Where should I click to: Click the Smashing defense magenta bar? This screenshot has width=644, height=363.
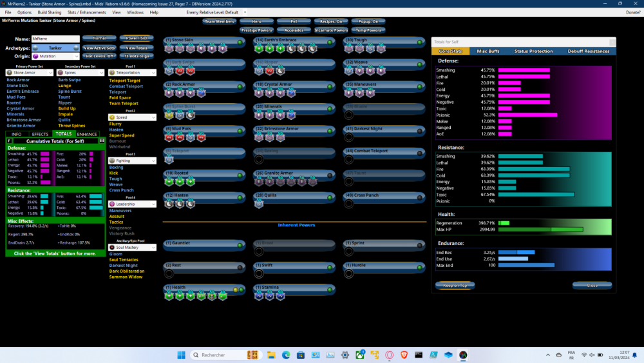click(524, 70)
